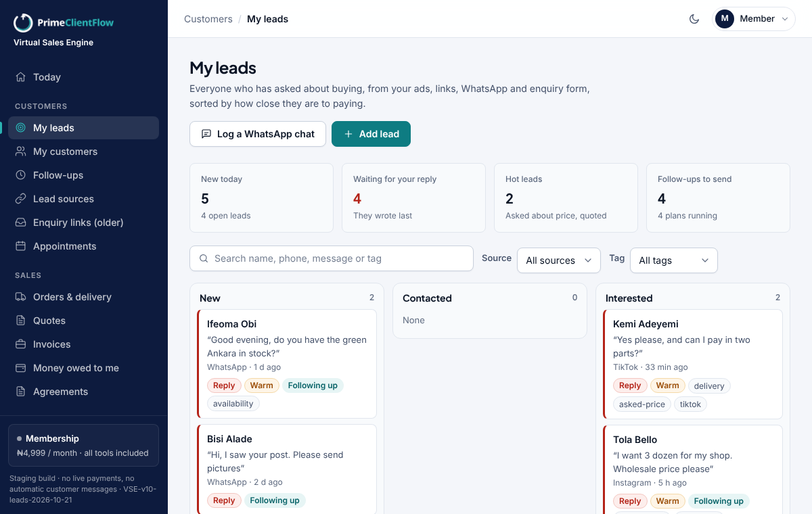Viewport: 812px width, 514px height.
Task: Open the Membership plan card
Action: [84, 445]
